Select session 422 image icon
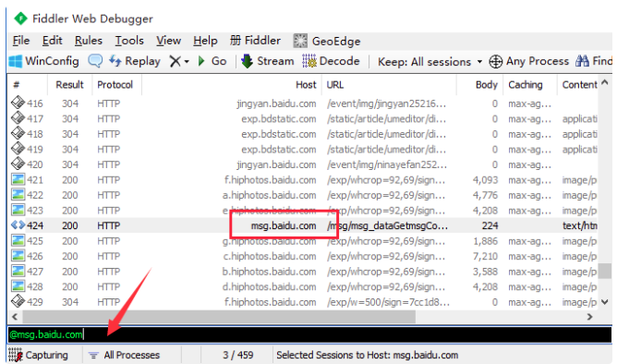 tap(18, 194)
